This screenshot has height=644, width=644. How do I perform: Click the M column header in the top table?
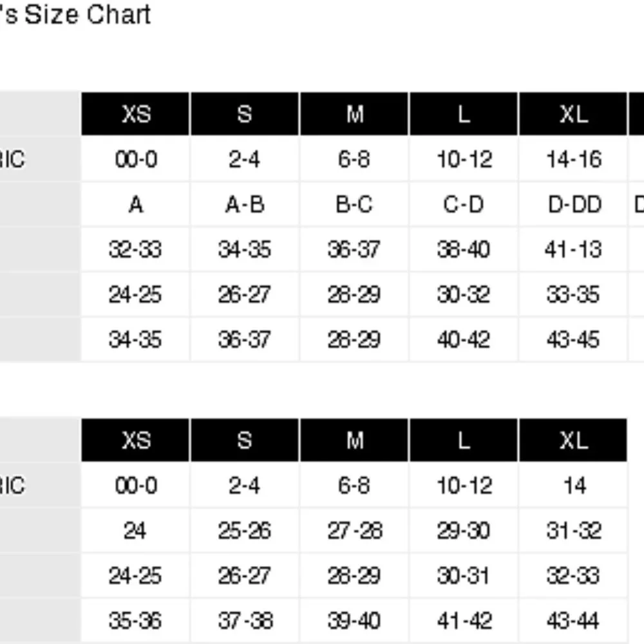coord(354,114)
